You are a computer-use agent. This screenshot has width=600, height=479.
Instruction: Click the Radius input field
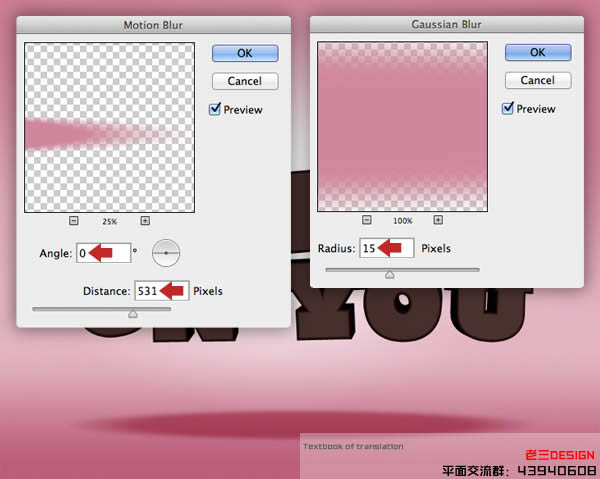[x=386, y=248]
